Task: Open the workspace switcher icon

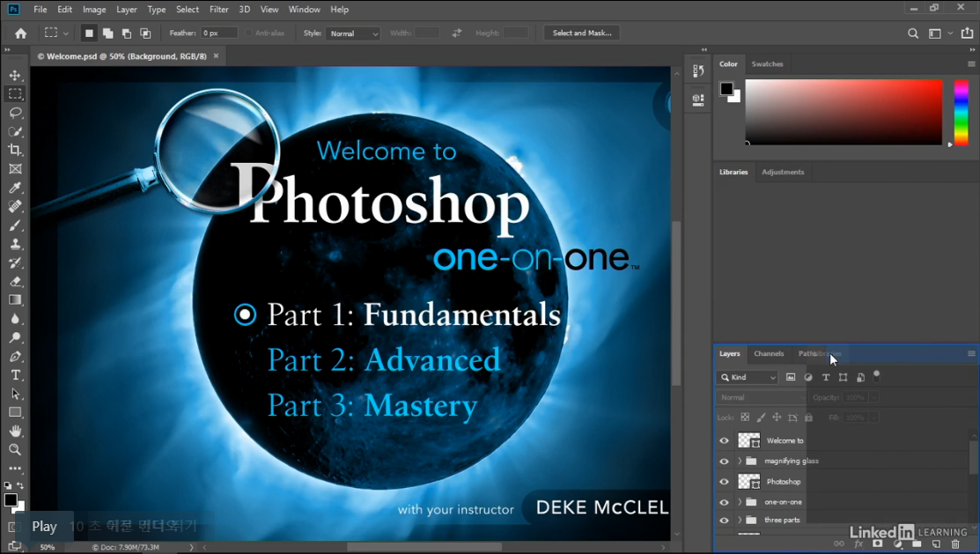Action: (935, 33)
